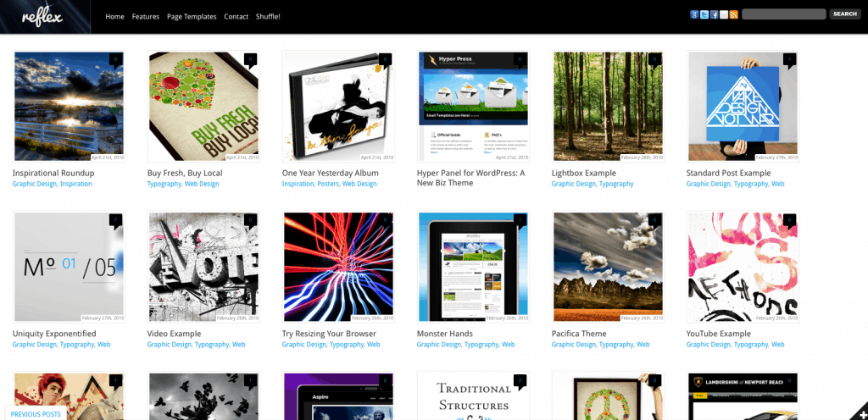868x420 pixels.
Task: Click comment bubble on peace sign poster thumbnail
Action: pos(655,381)
